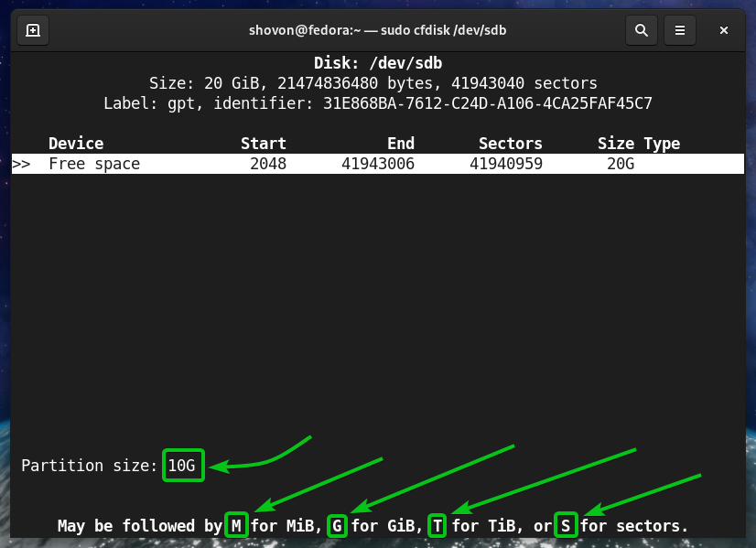This screenshot has height=548, width=756.
Task: Click the End column header
Action: click(400, 144)
